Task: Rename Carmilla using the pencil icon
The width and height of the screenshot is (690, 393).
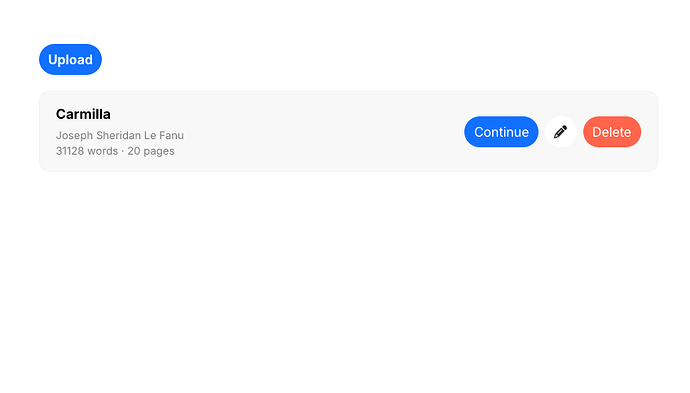Action: [560, 132]
